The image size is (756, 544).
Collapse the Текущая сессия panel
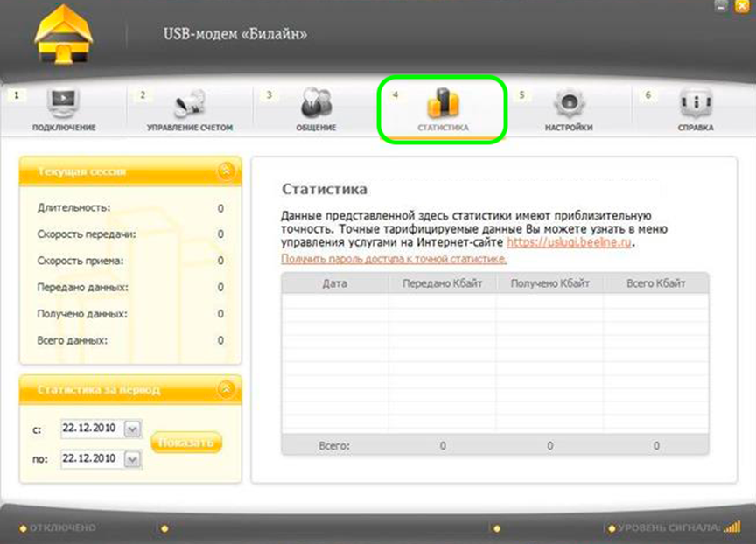(226, 171)
